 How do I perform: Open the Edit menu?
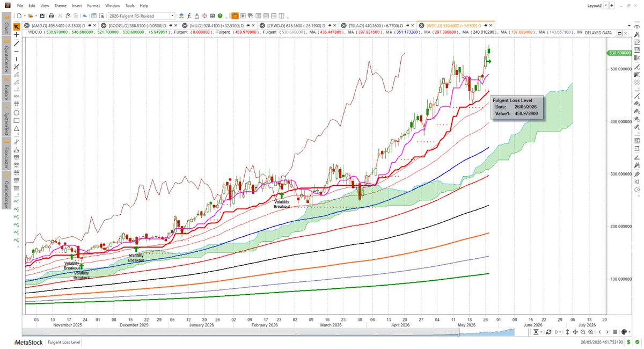(32, 5)
